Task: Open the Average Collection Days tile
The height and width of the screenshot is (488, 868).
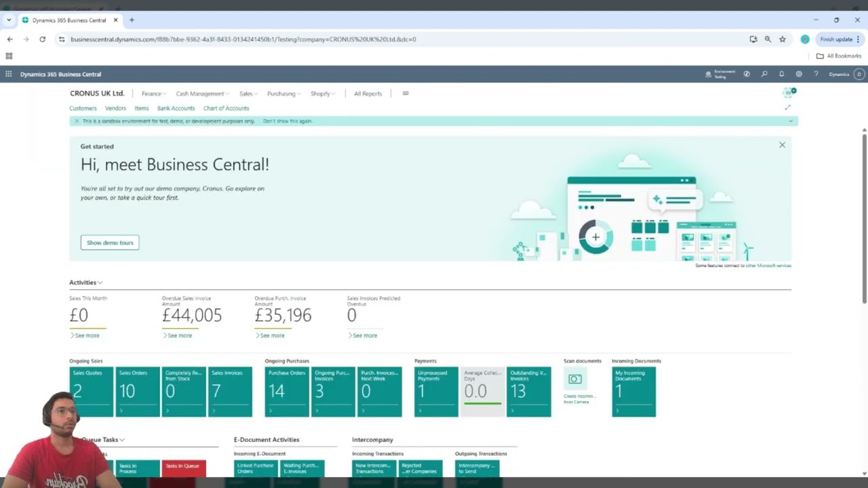Action: (483, 392)
